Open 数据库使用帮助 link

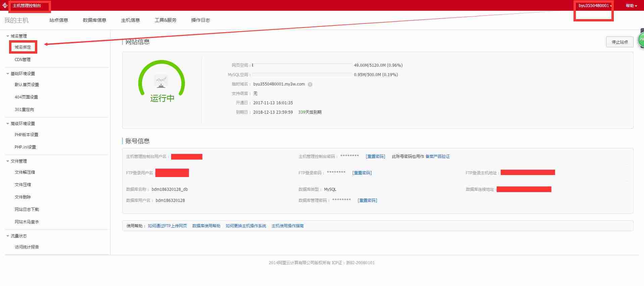[x=206, y=226]
